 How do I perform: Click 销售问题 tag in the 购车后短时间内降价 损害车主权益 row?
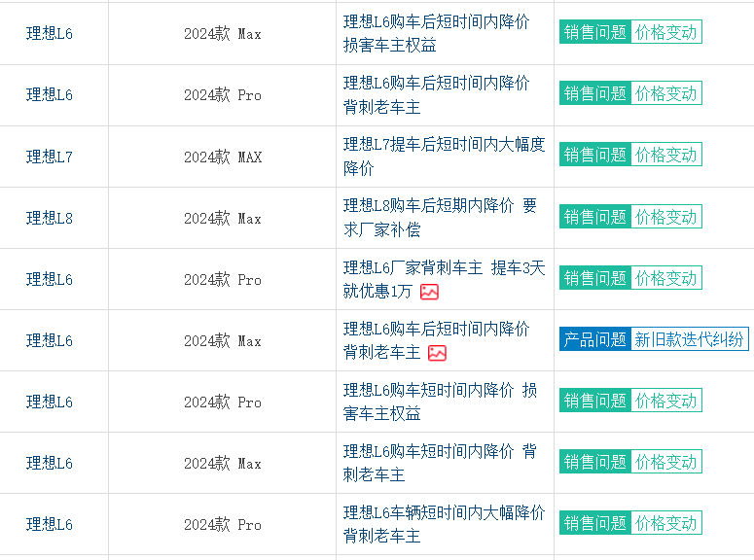[594, 32]
